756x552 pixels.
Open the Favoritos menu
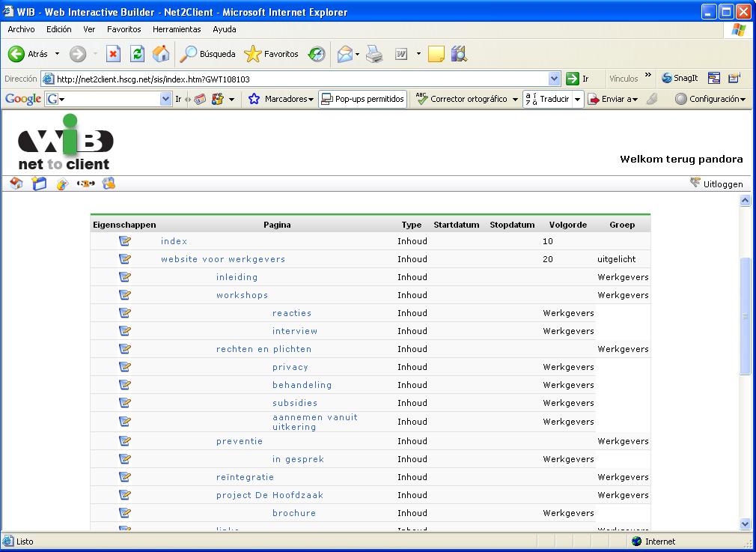pyautogui.click(x=124, y=29)
